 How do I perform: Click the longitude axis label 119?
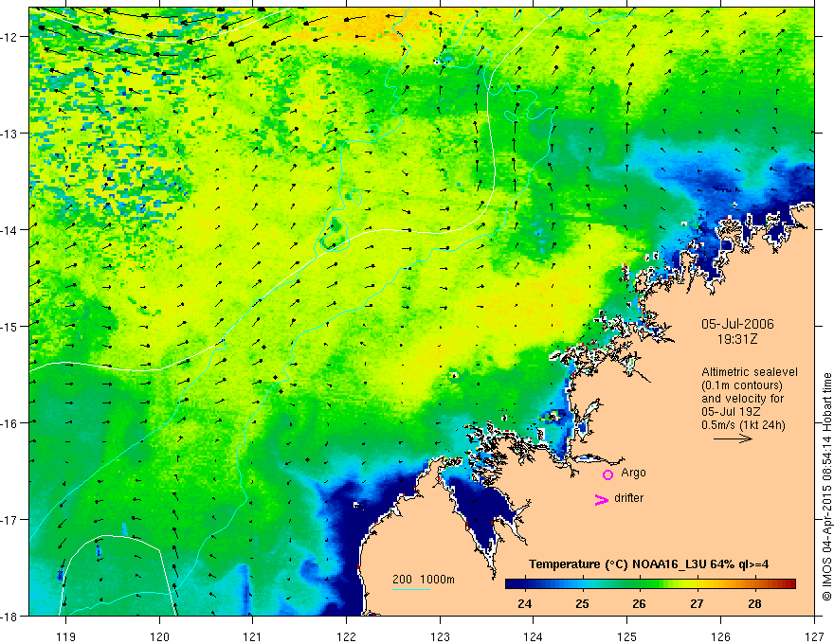[x=66, y=636]
